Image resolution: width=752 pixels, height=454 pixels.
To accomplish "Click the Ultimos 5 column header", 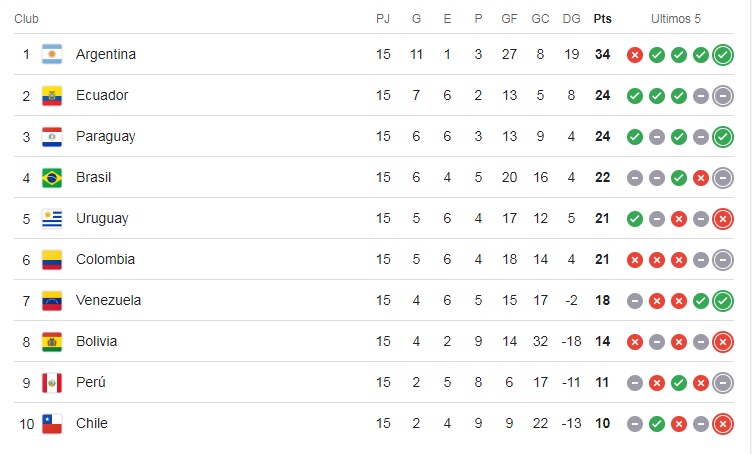I will [676, 19].
